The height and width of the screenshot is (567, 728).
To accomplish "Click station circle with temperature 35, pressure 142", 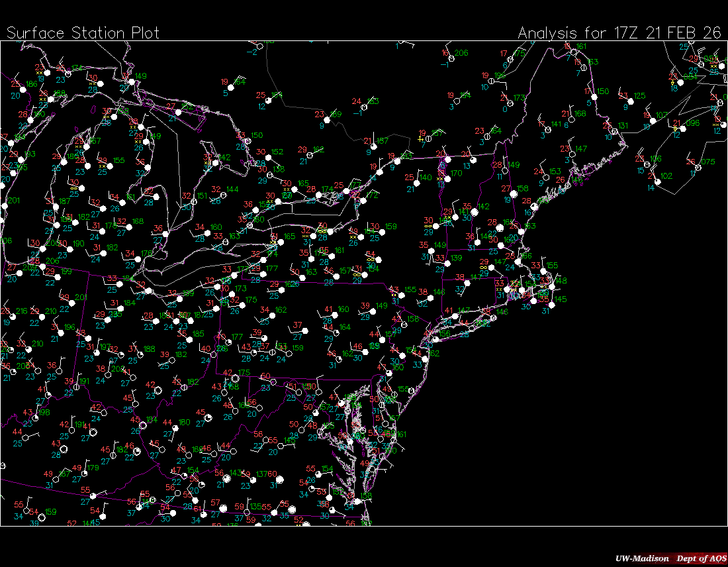I will pos(474,212).
